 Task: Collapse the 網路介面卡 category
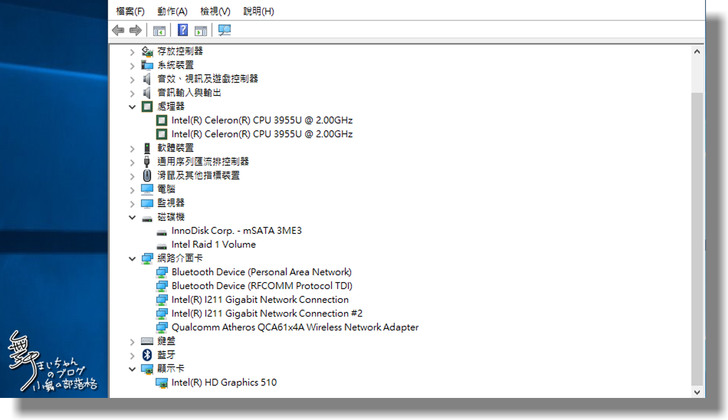tap(132, 258)
